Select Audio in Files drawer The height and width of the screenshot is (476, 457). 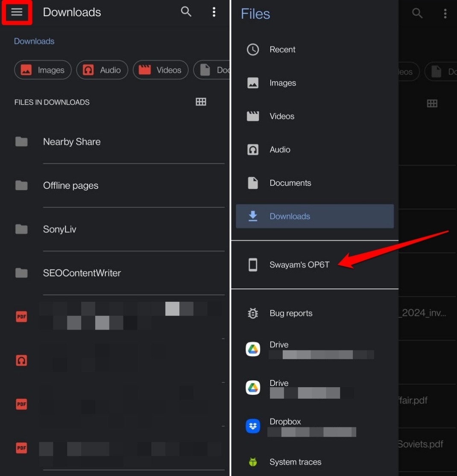[315, 150]
